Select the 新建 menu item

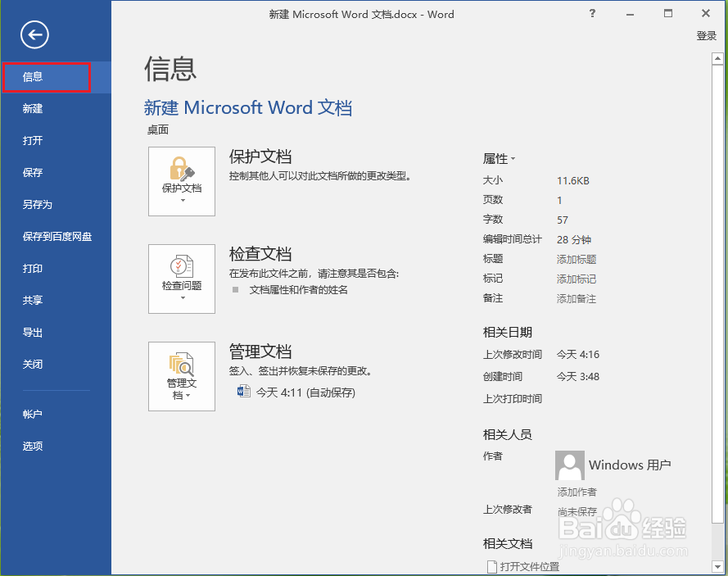57,109
